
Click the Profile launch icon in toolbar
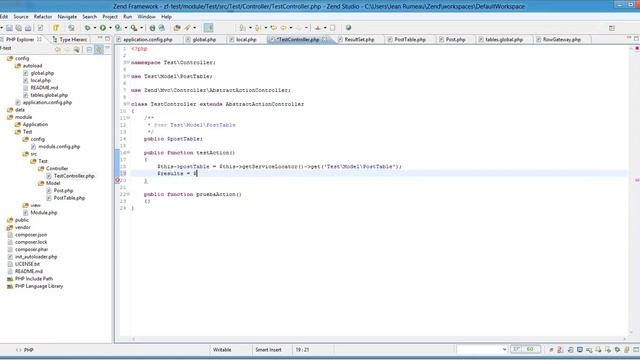pyautogui.click(x=118, y=28)
